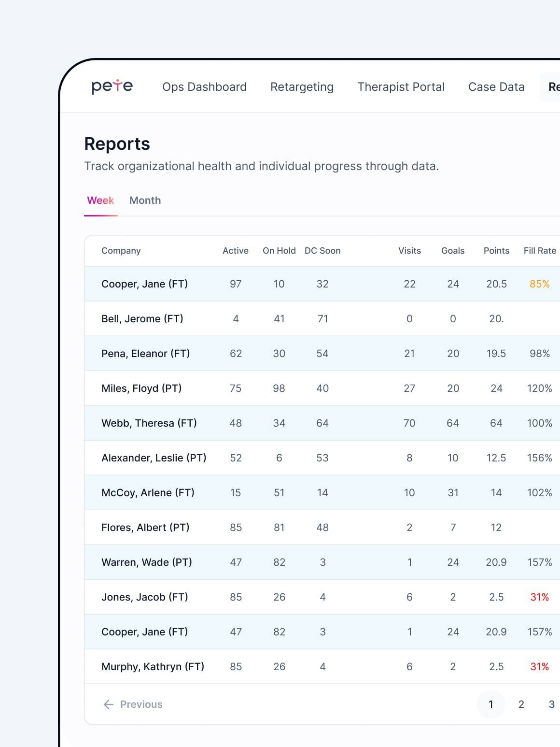Switch to the Month tab

click(x=145, y=201)
